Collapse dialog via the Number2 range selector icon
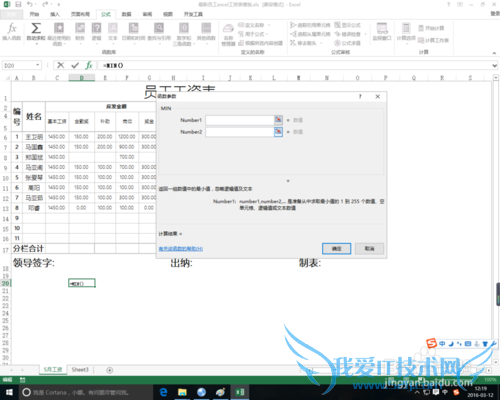This screenshot has width=500, height=400. 278,132
